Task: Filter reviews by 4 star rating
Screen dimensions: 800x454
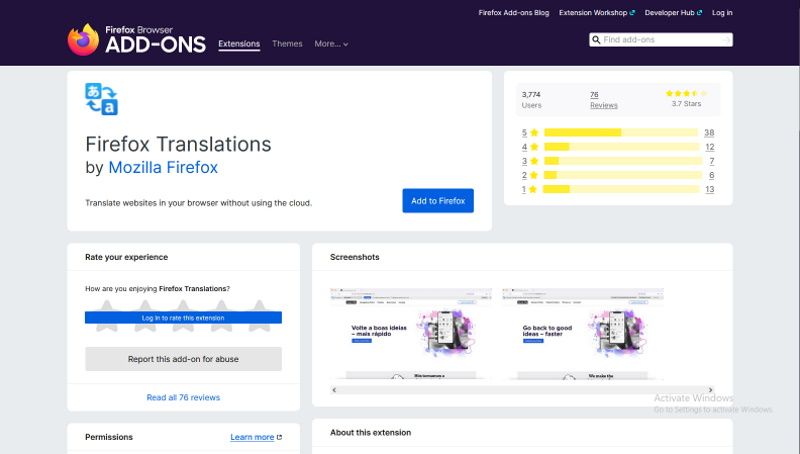Action: [x=530, y=147]
